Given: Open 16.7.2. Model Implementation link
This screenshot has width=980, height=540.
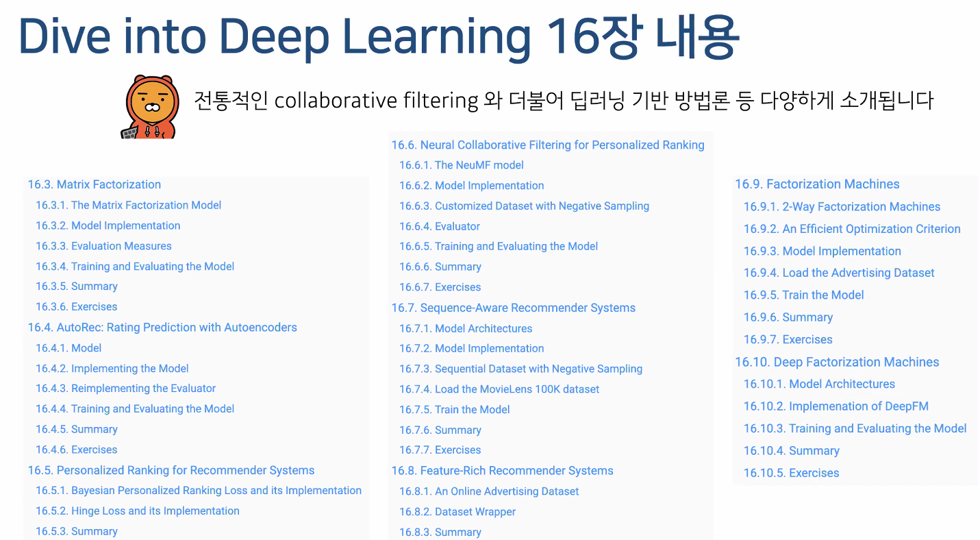Looking at the screenshot, I should (x=472, y=349).
